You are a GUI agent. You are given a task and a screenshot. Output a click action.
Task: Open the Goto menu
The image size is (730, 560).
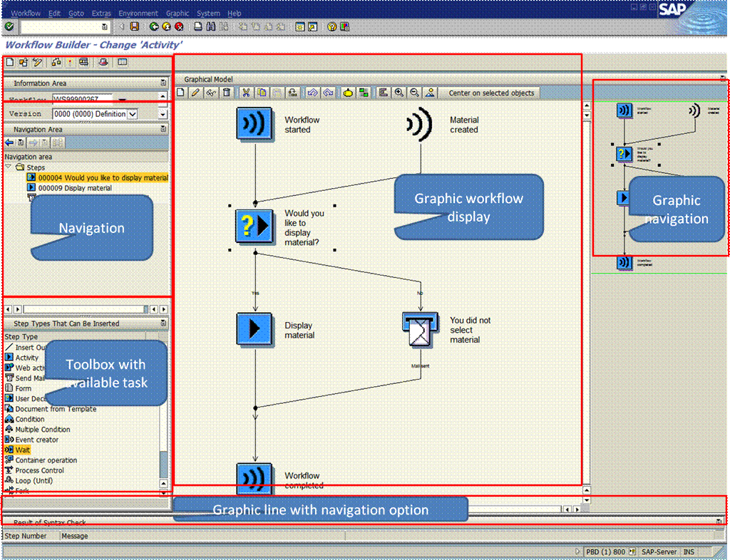point(76,13)
